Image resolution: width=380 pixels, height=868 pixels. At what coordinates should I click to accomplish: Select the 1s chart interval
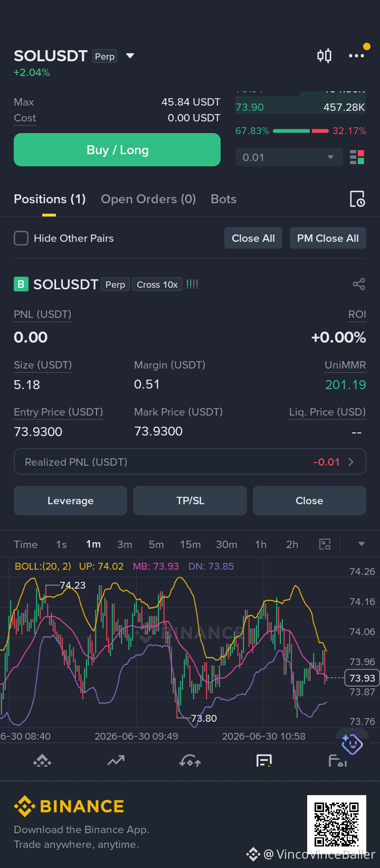click(61, 544)
